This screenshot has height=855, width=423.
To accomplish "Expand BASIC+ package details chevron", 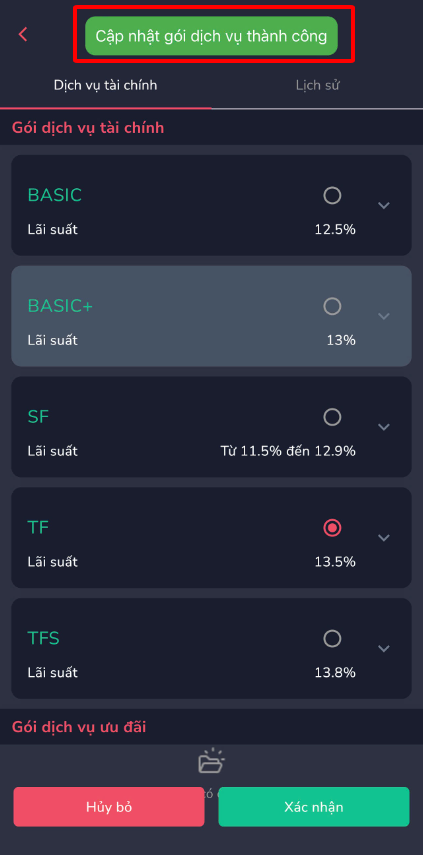I will click(384, 316).
